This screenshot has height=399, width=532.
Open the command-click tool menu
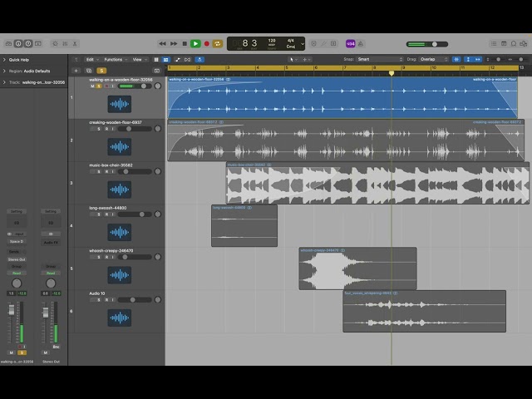307,59
